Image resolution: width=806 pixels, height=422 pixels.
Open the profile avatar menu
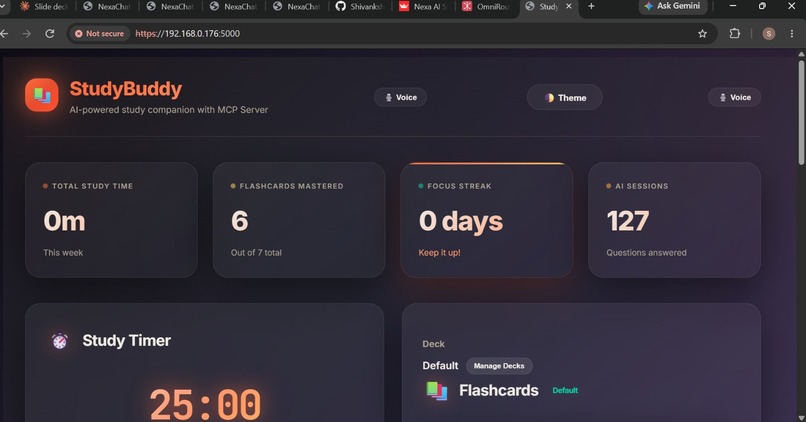point(768,33)
